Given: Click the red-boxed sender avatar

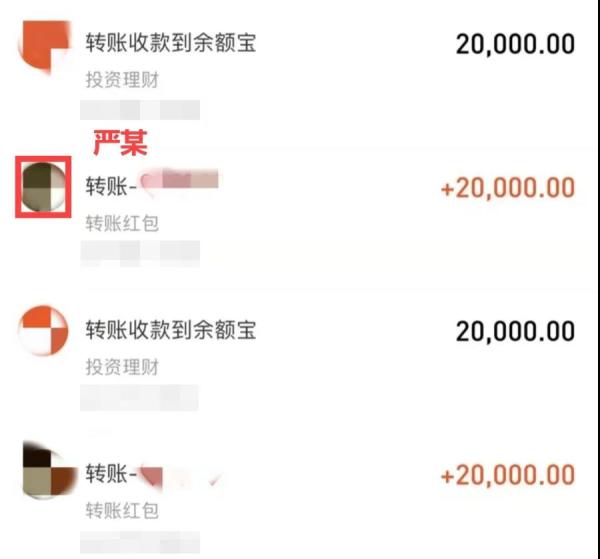Looking at the screenshot, I should tap(43, 187).
